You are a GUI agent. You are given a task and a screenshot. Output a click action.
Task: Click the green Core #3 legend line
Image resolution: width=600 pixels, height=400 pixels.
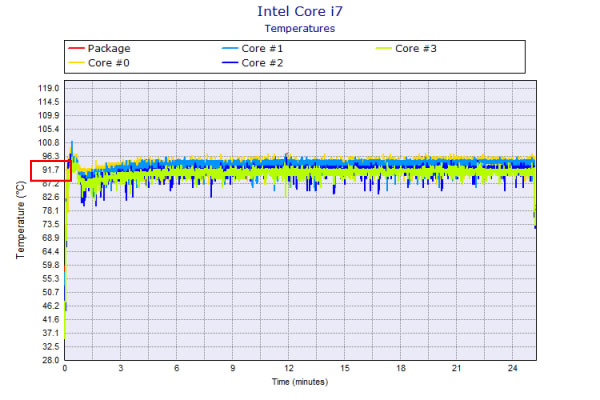[383, 48]
